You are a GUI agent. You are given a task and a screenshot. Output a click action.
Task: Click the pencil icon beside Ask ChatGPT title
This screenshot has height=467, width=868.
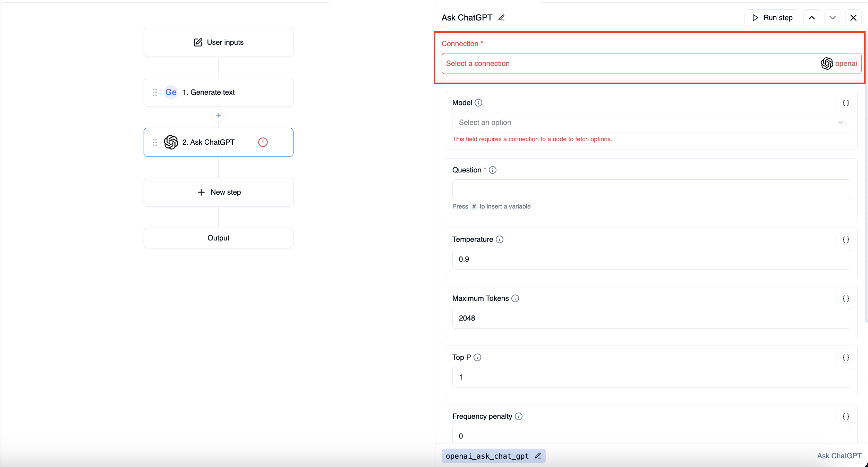[x=501, y=18]
